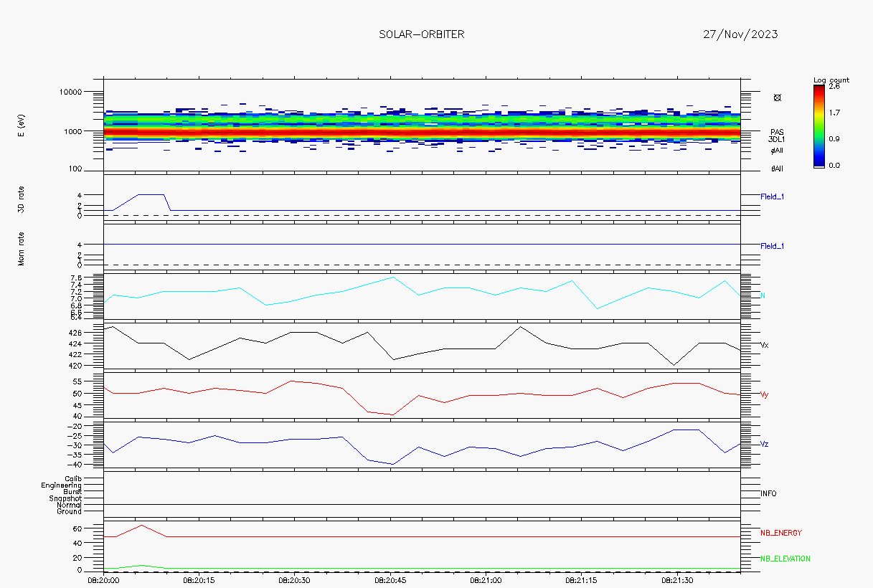Click the 45 tick on the Vy axis

[77, 404]
